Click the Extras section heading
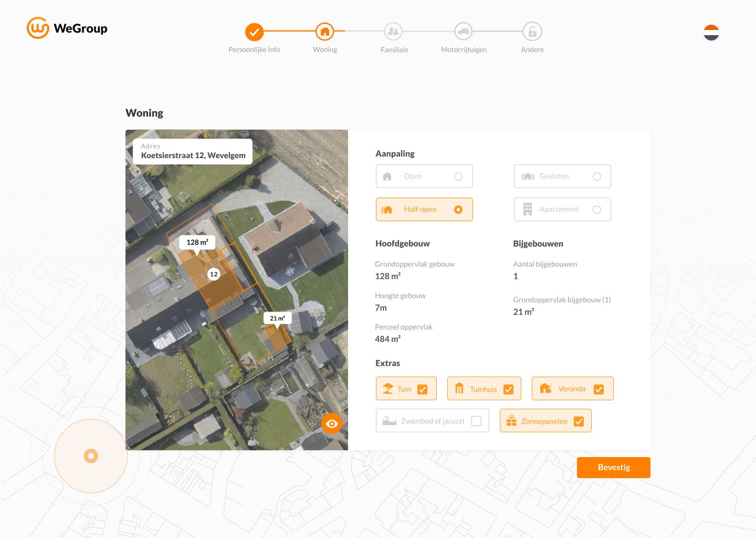Viewport: 756px width, 538px height. 387,364
